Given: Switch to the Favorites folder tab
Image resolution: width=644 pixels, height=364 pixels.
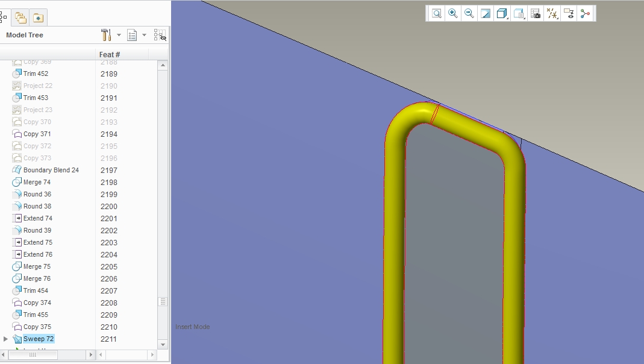Looking at the screenshot, I should tap(38, 17).
